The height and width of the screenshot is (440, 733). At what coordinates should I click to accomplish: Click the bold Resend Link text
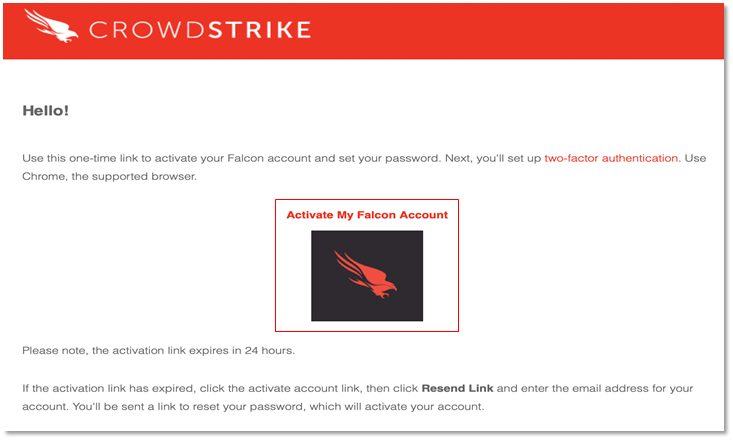457,389
